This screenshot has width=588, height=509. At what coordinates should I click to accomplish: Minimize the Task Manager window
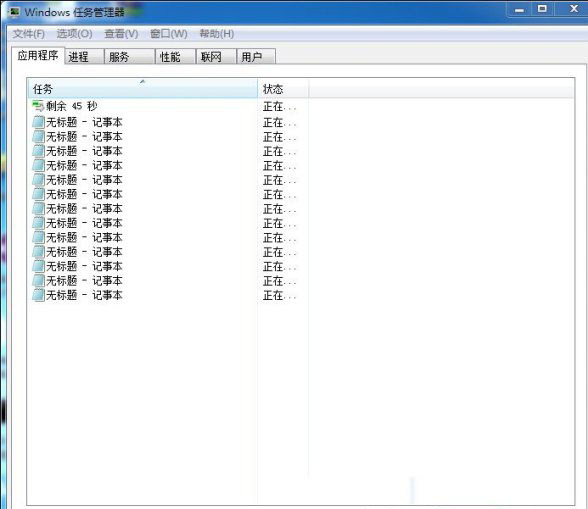tap(519, 10)
